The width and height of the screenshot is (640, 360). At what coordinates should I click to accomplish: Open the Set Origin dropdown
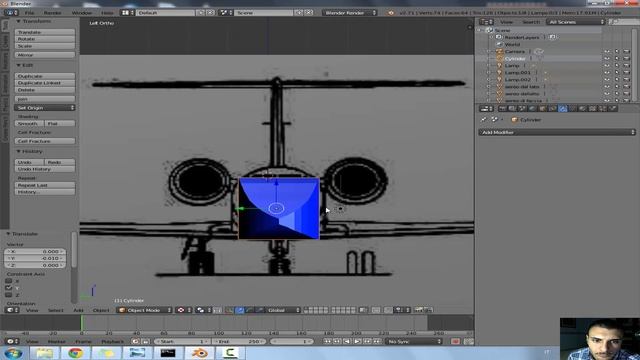coord(45,108)
